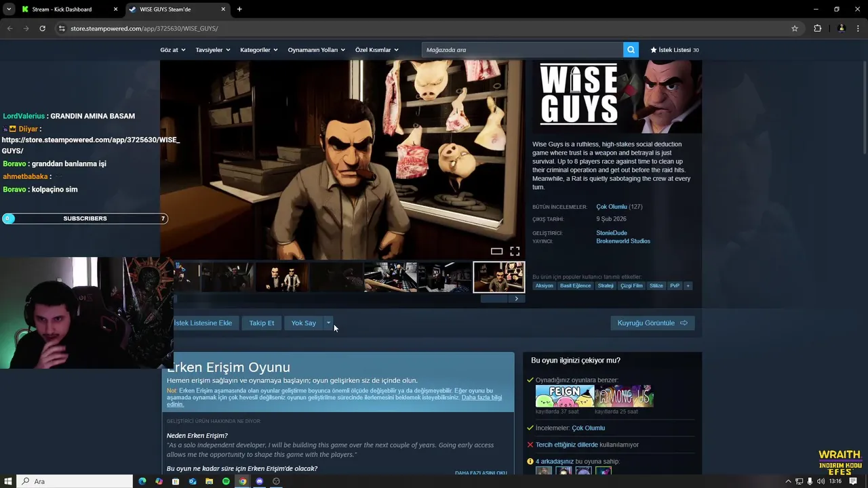Open the FEIGN similar game image
The height and width of the screenshot is (488, 868).
click(x=564, y=396)
